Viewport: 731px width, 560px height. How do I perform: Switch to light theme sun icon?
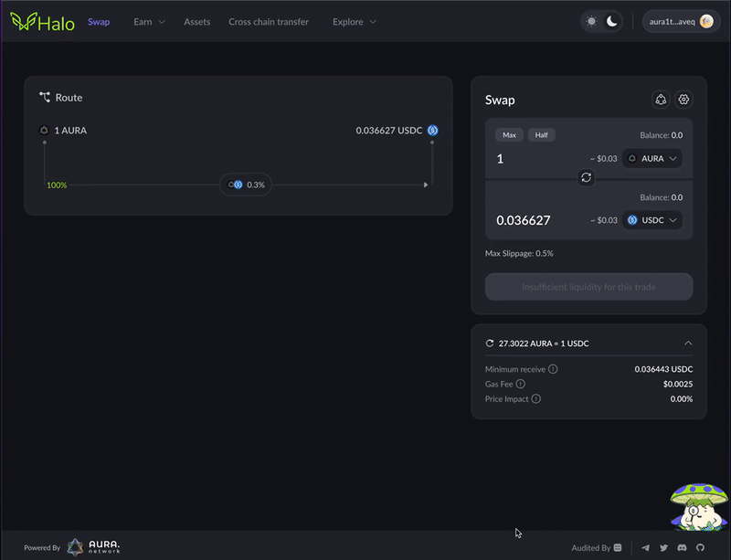click(591, 21)
